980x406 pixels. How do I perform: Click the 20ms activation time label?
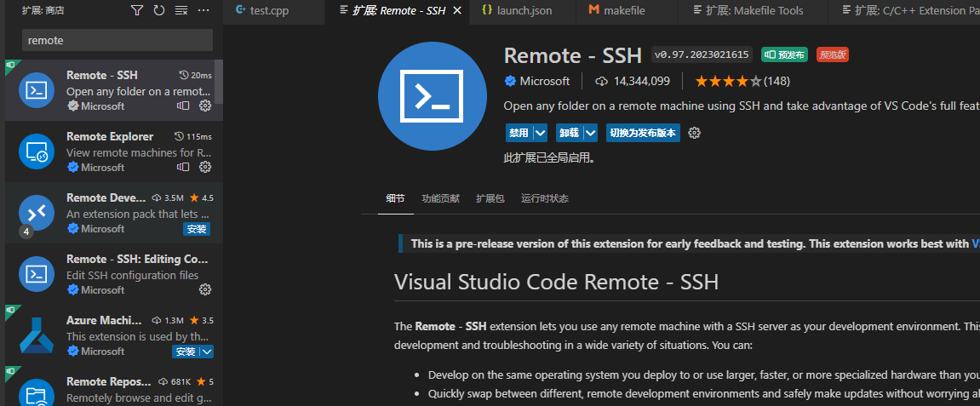(196, 75)
